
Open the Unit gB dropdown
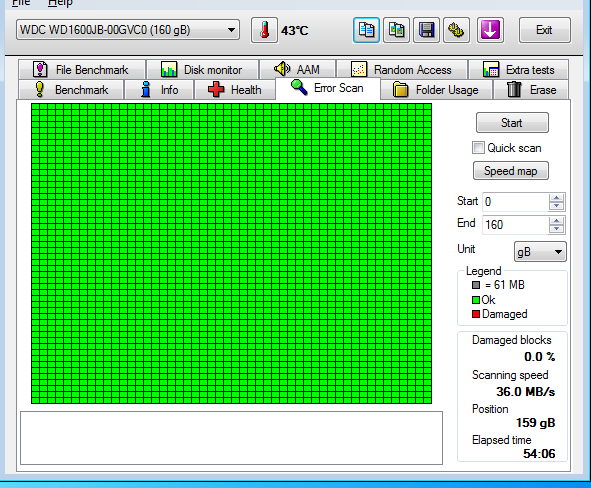tap(540, 252)
